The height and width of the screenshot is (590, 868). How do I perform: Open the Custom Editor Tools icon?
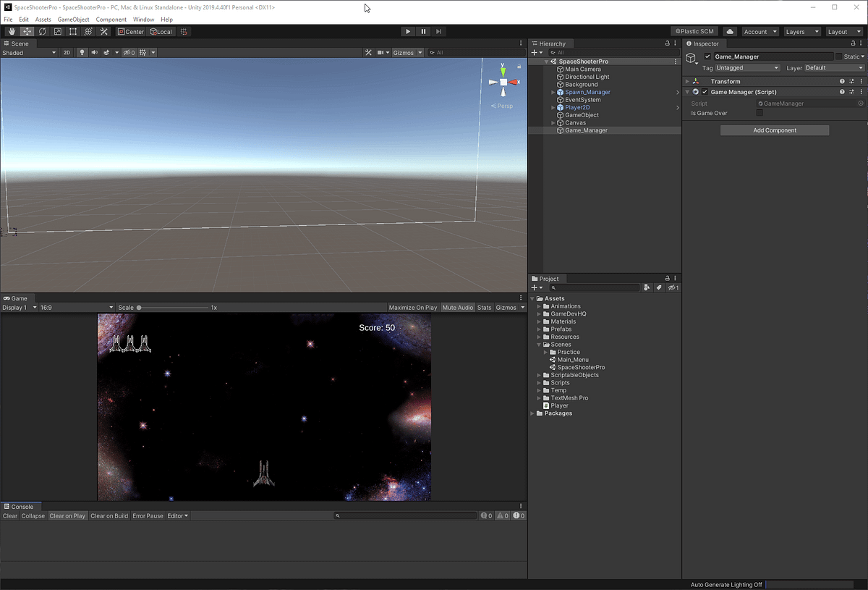tap(103, 31)
